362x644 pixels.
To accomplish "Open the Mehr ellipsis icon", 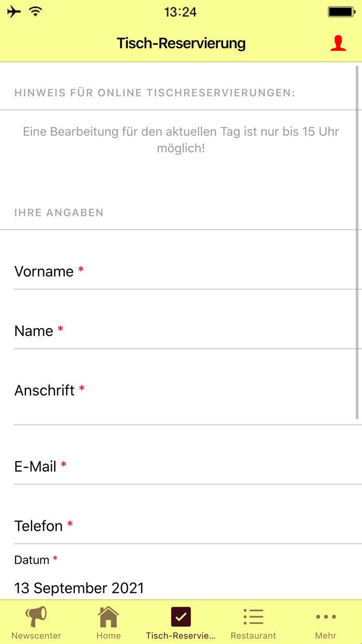I will [x=326, y=617].
